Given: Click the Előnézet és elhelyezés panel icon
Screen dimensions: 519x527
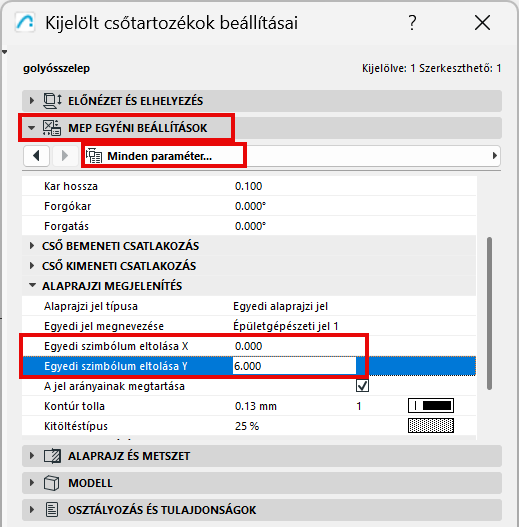Looking at the screenshot, I should tap(52, 101).
